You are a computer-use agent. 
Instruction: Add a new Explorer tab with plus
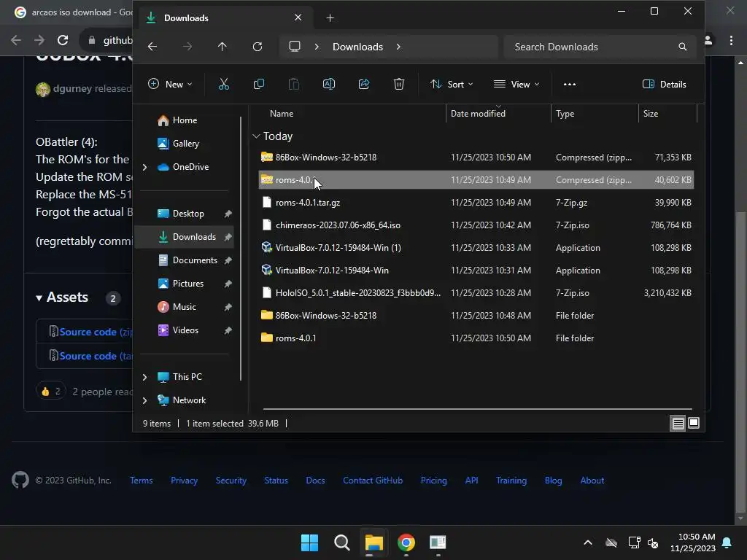330,18
